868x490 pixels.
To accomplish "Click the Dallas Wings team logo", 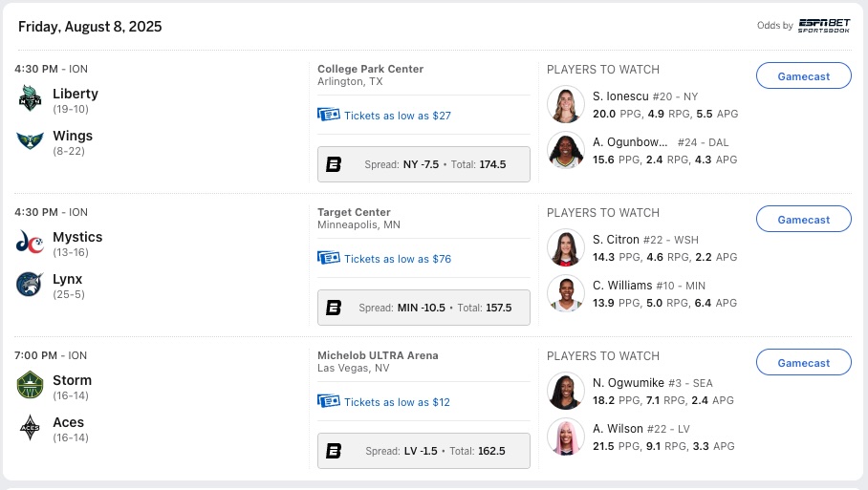I will click(x=30, y=141).
